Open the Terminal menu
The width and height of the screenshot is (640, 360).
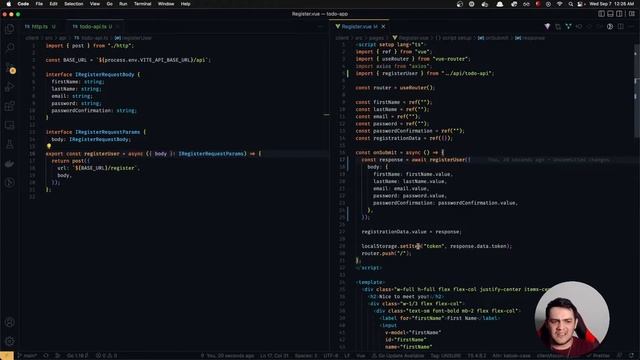point(142,4)
